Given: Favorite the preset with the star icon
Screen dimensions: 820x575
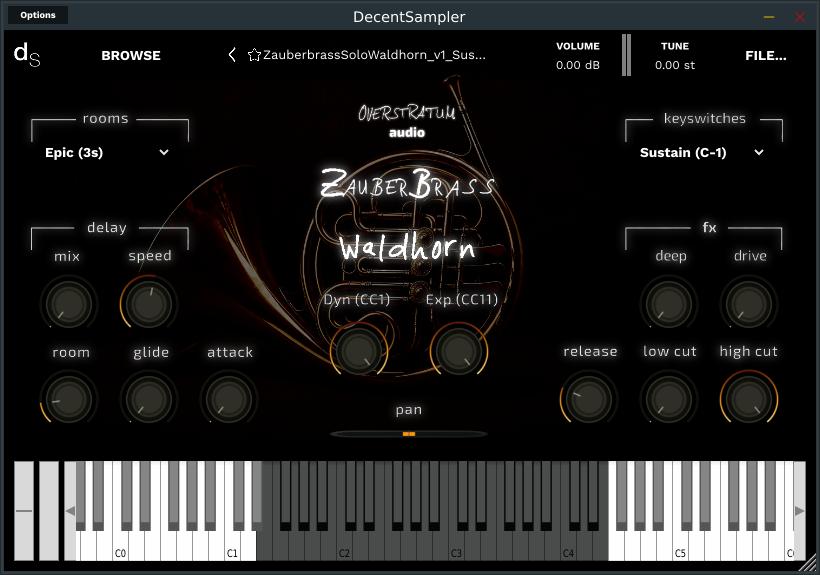Looking at the screenshot, I should click(254, 55).
